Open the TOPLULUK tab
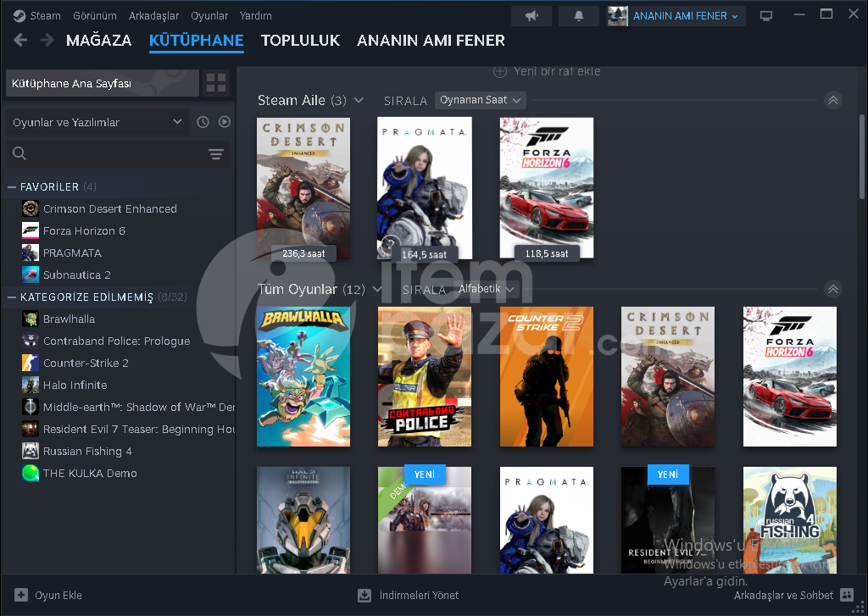868x616 pixels. coord(301,41)
